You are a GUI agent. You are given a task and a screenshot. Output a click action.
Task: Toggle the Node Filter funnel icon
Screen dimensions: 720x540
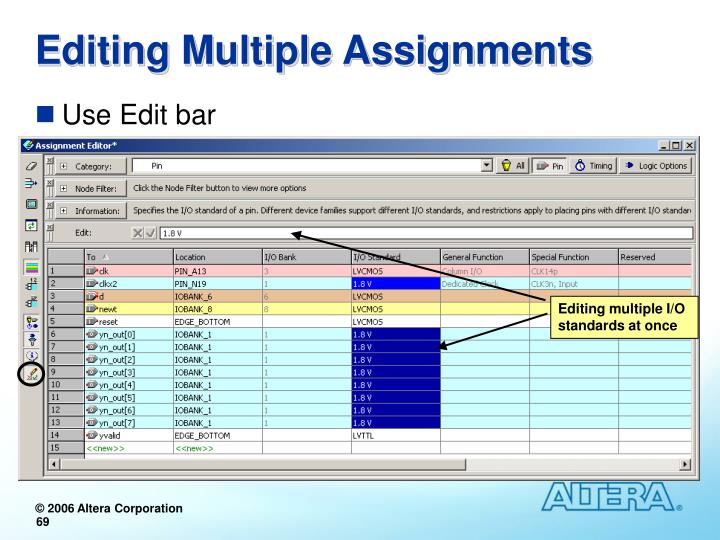pos(32,340)
